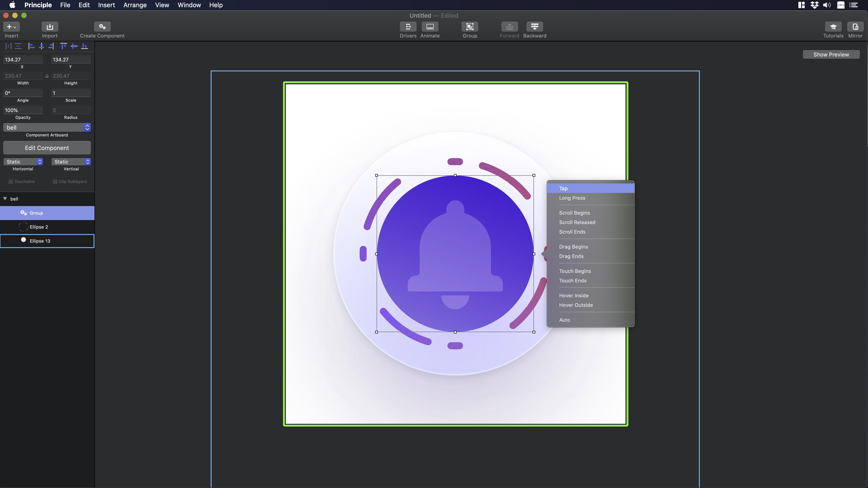Click the Create Component gear icon
868x488 pixels.
[x=102, y=27]
